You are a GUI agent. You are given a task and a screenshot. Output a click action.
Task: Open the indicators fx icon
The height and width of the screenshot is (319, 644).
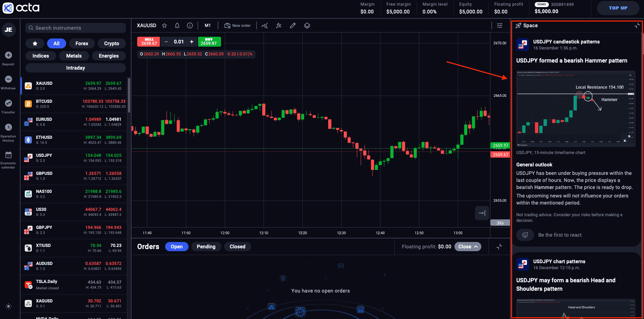point(279,25)
